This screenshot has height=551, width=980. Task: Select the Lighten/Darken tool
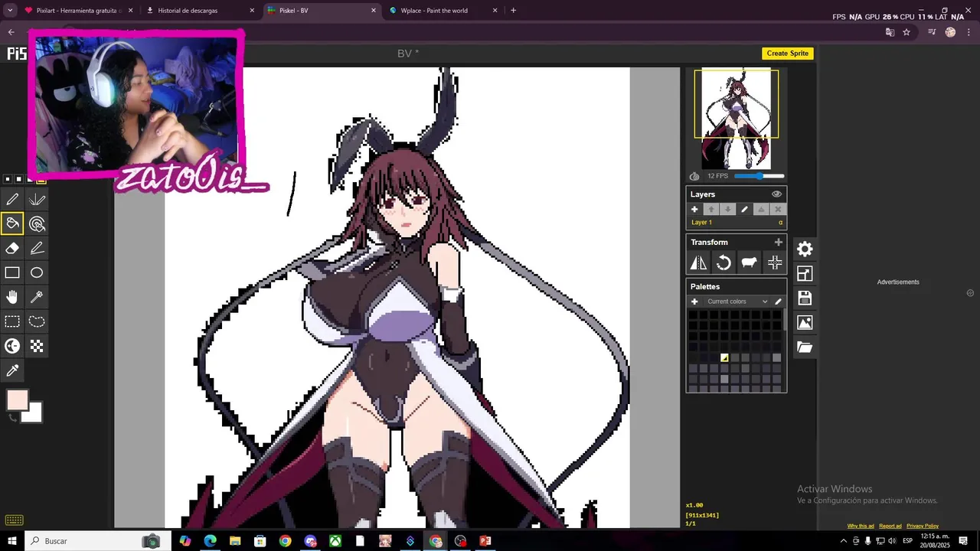pos(12,347)
